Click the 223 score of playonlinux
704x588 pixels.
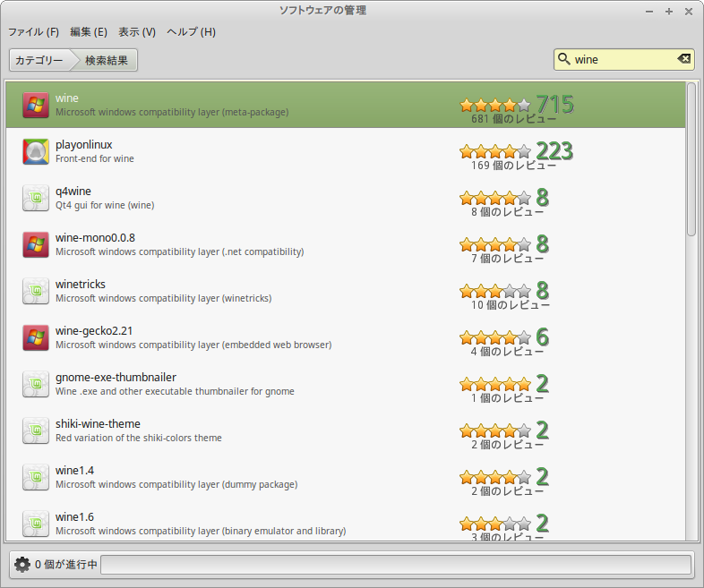pos(555,150)
